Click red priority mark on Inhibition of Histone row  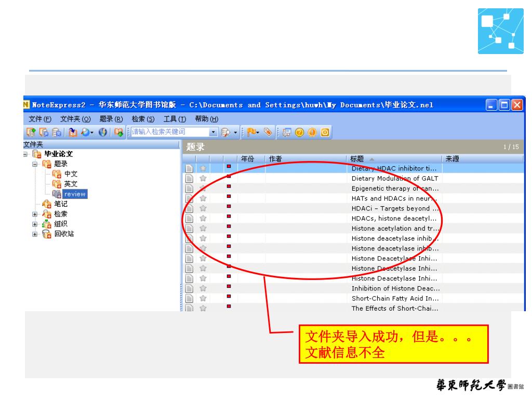pos(229,286)
